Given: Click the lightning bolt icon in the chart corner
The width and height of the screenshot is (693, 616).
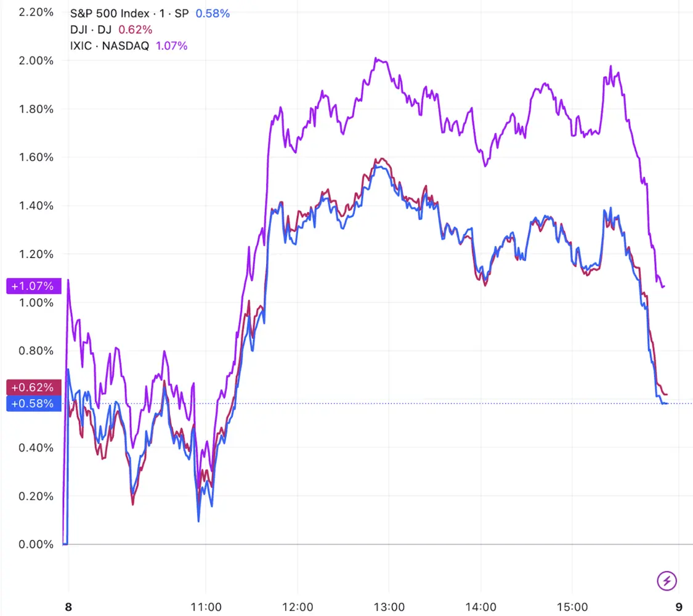Looking at the screenshot, I should (x=667, y=580).
